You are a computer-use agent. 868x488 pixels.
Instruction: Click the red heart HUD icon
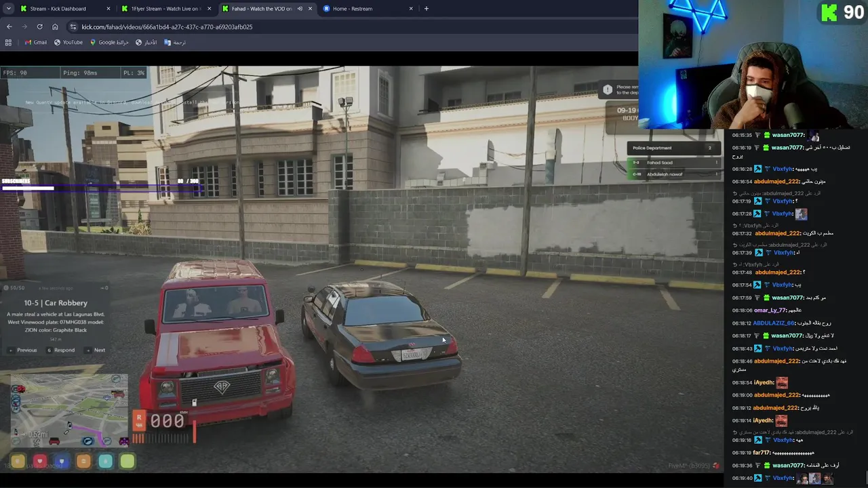pyautogui.click(x=39, y=462)
